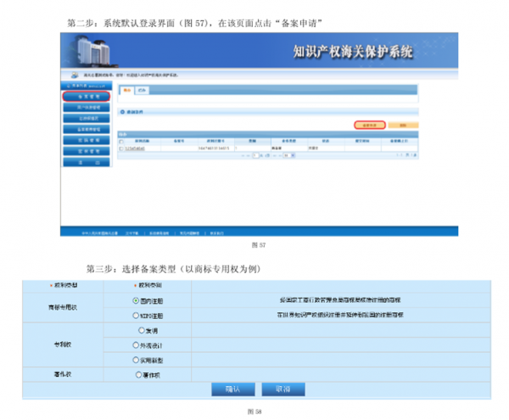Viewport: 509px width, 420px height.
Task: Click the red-outlined 备案管理 sidebar button
Action: tap(86, 97)
